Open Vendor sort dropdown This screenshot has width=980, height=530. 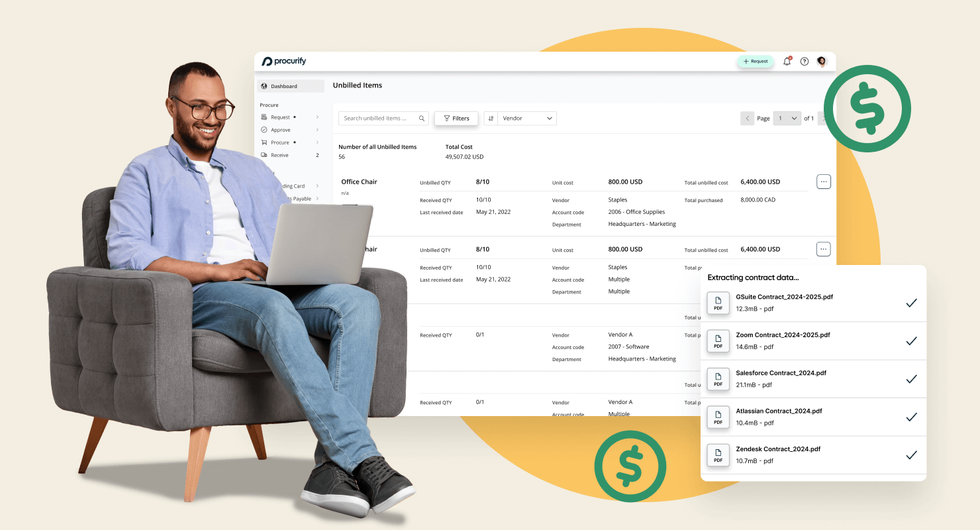tap(527, 119)
